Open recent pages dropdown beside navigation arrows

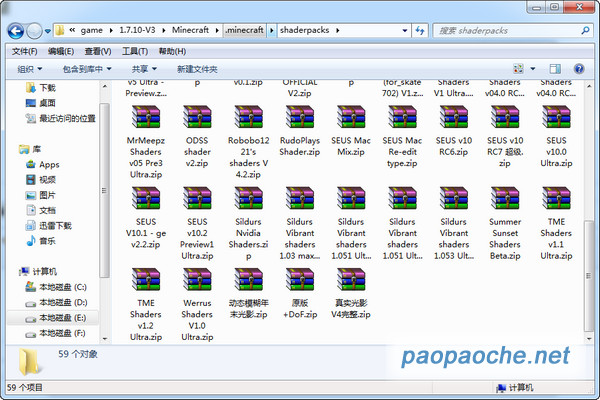[47, 31]
